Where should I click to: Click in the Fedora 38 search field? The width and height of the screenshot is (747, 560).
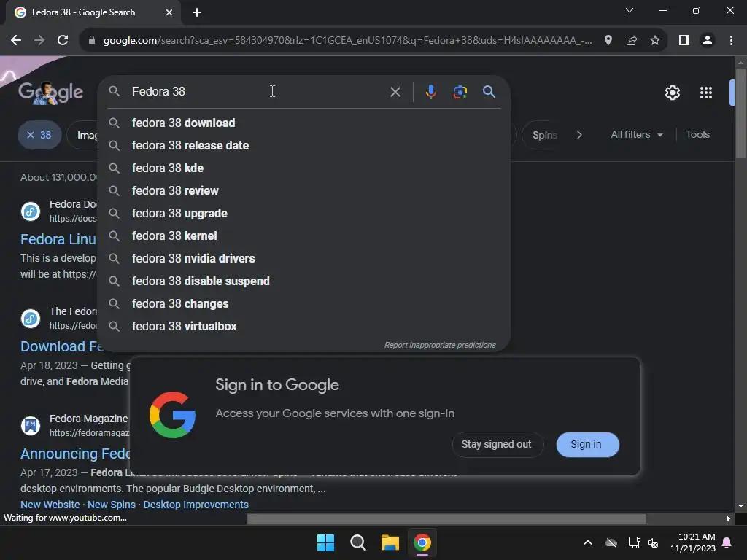(x=258, y=91)
